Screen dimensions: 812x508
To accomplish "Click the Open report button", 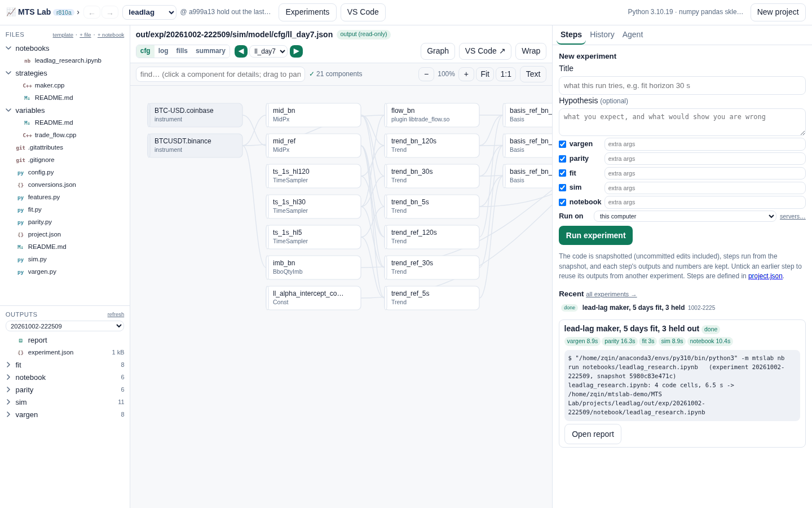I will point(593,434).
